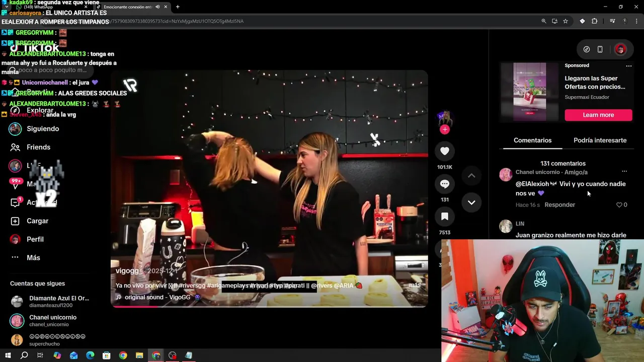Click the install app icon in address bar
This screenshot has height=362, width=644.
click(x=554, y=21)
